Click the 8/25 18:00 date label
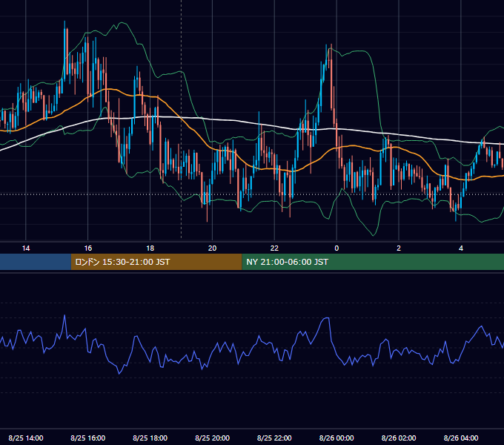The width and height of the screenshot is (504, 445). tap(150, 438)
